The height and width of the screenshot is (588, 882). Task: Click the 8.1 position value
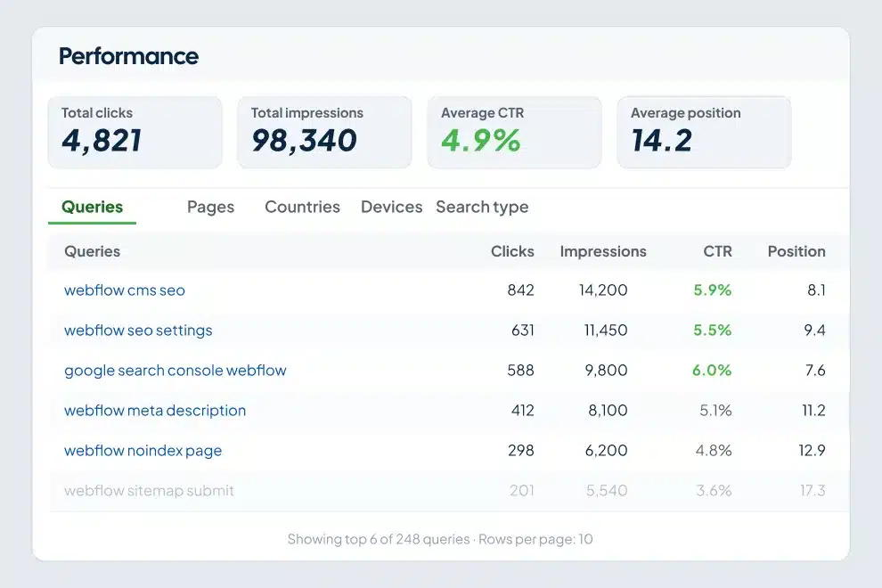pyautogui.click(x=816, y=290)
